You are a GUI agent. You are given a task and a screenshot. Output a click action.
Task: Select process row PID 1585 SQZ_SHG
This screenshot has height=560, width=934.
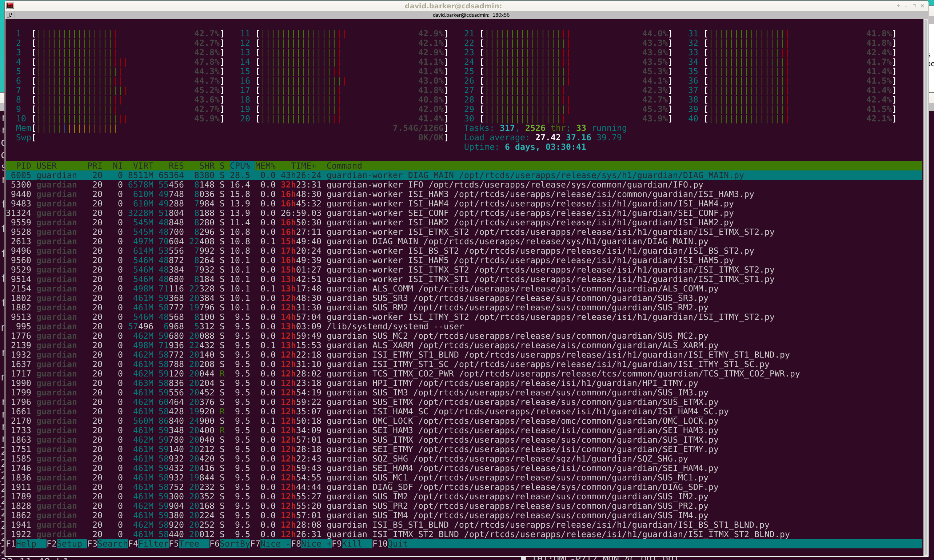pyautogui.click(x=464, y=459)
